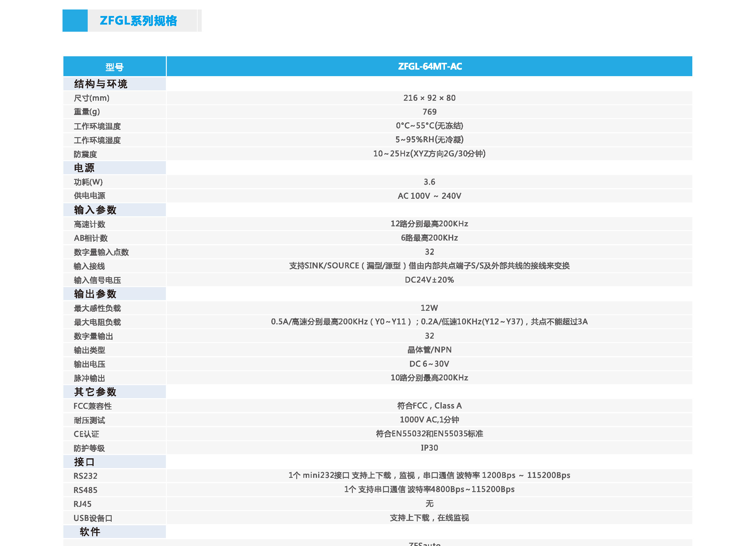
Task: Select the AC 100V ~ 240V supply value
Action: coord(430,196)
